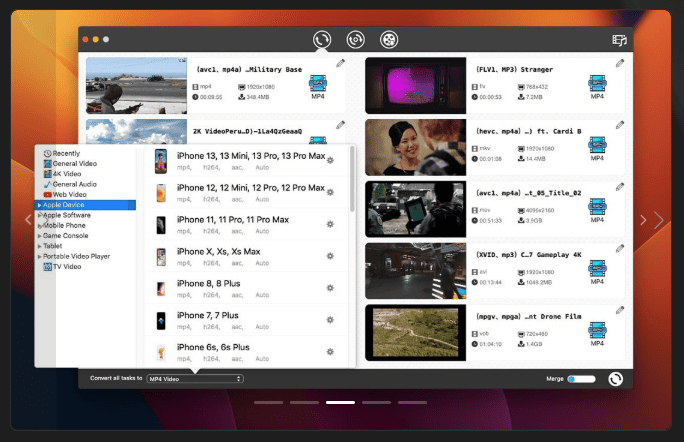Open the disc ripper icon in top toolbar
The width and height of the screenshot is (684, 442).
click(x=356, y=40)
